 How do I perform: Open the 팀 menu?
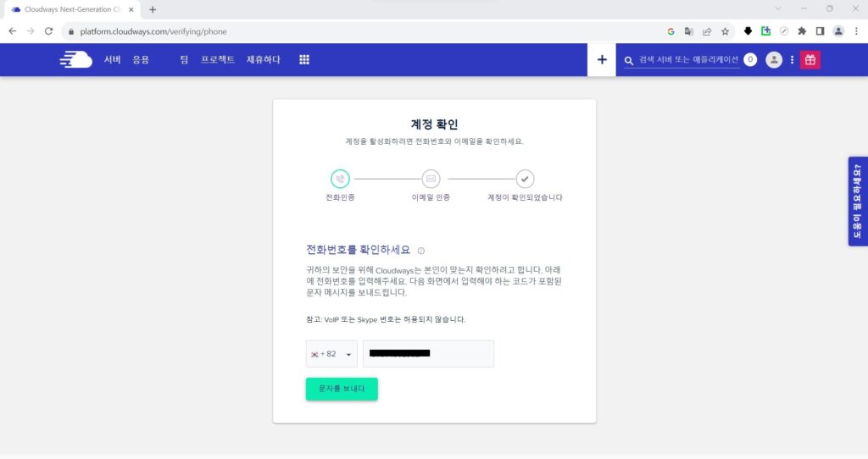point(184,60)
